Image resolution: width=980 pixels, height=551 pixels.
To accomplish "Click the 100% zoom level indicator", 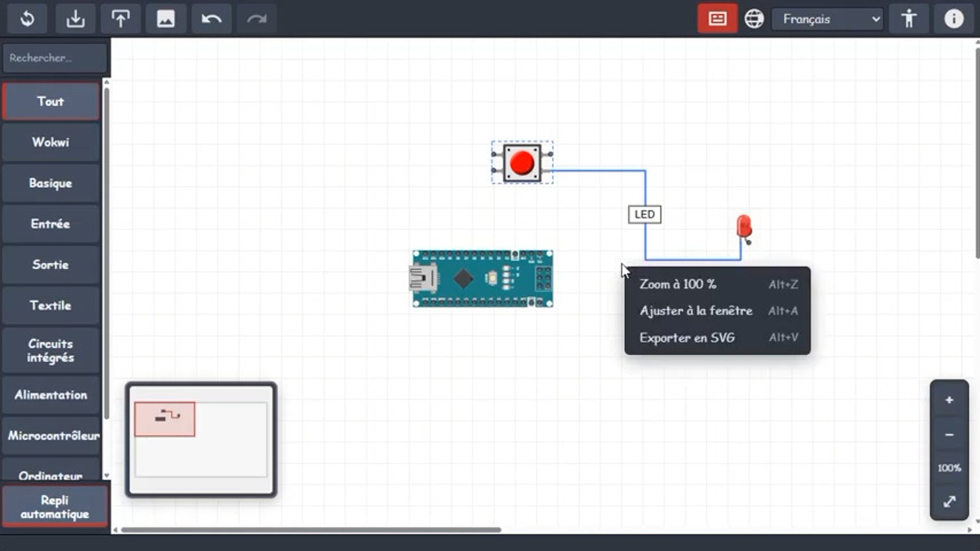I will [x=949, y=468].
